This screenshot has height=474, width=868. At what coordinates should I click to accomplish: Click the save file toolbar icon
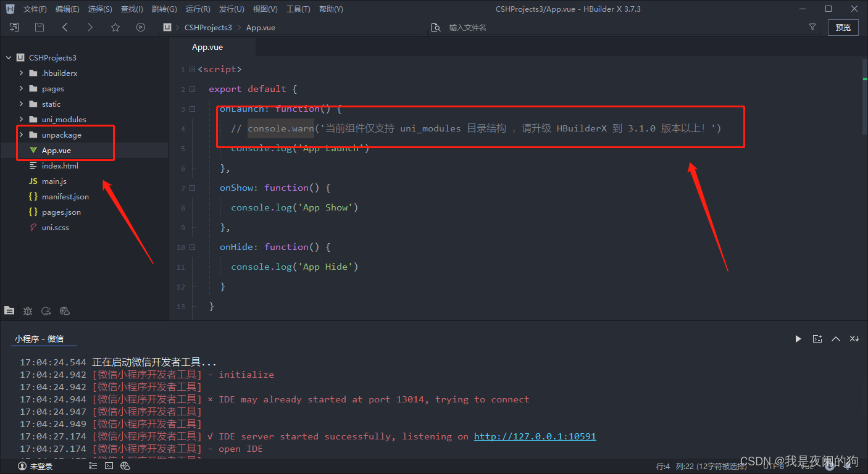[x=40, y=27]
